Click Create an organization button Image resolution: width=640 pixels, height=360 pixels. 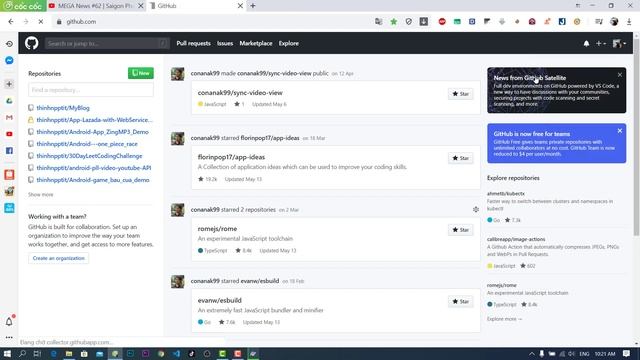click(58, 258)
